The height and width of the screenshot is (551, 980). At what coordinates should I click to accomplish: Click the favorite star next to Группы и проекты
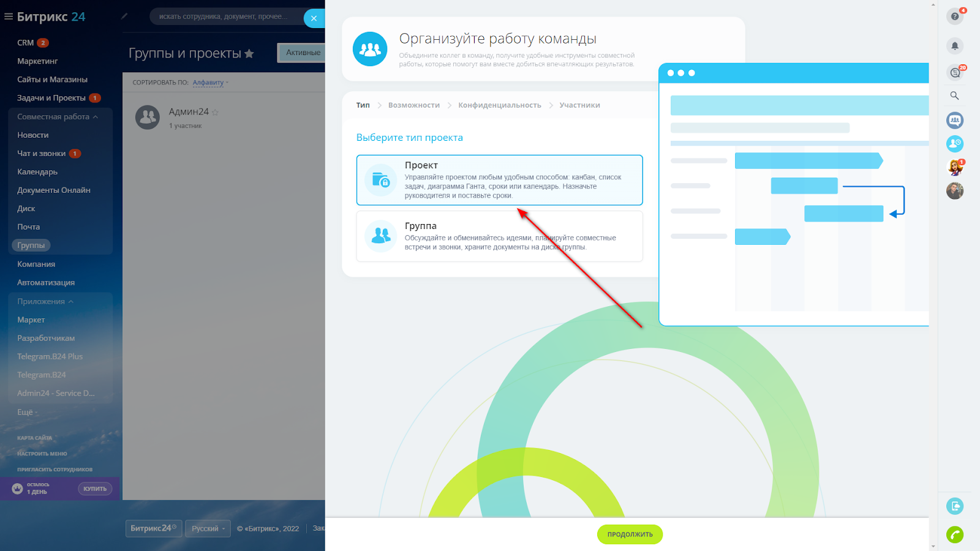tap(249, 54)
